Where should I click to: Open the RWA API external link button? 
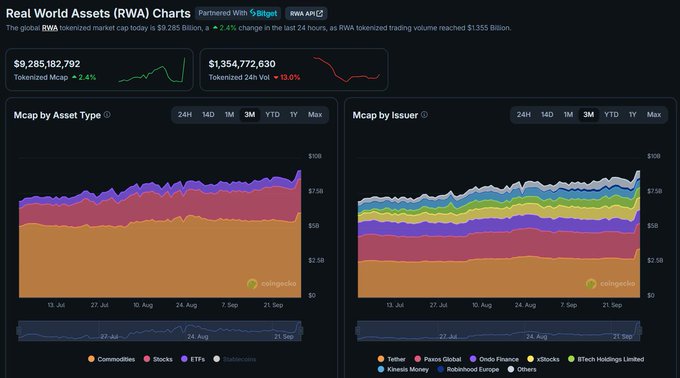pos(306,13)
